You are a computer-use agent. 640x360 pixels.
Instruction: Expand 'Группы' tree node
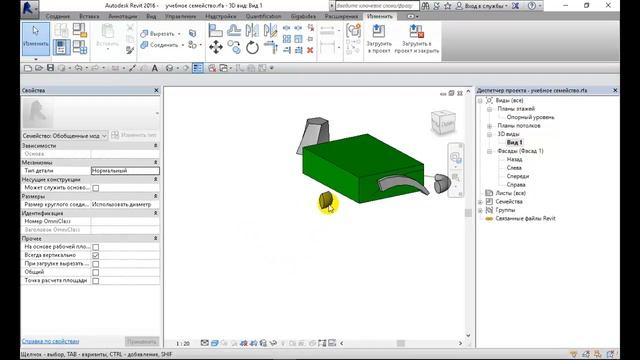[480, 210]
